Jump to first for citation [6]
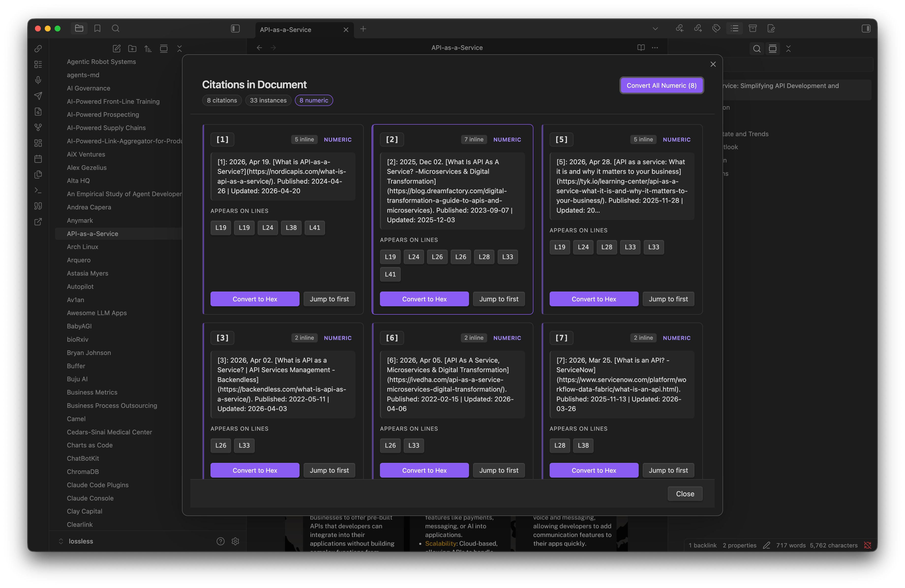The width and height of the screenshot is (905, 588). [x=499, y=470]
